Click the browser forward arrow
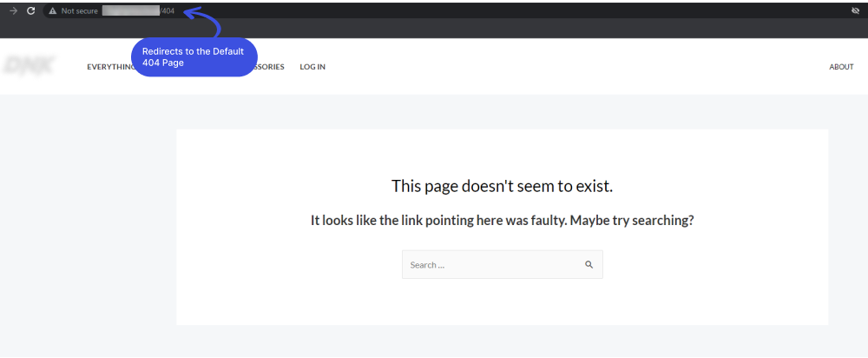Image resolution: width=868 pixels, height=358 pixels. (14, 10)
